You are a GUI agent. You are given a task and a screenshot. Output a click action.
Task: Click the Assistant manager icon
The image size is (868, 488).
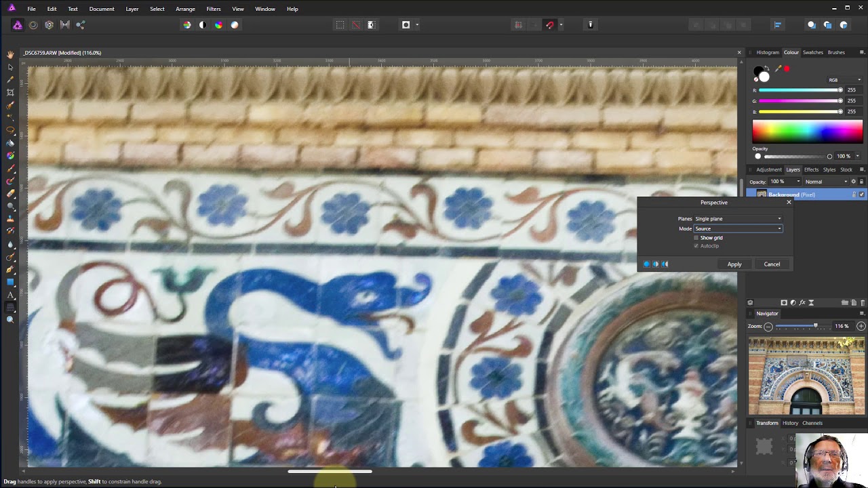pyautogui.click(x=590, y=25)
